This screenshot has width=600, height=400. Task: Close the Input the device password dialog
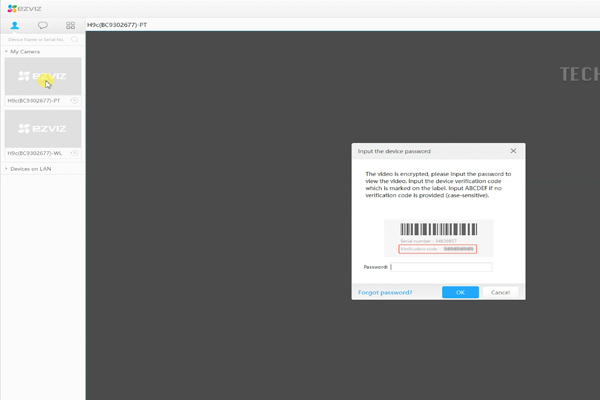513,151
